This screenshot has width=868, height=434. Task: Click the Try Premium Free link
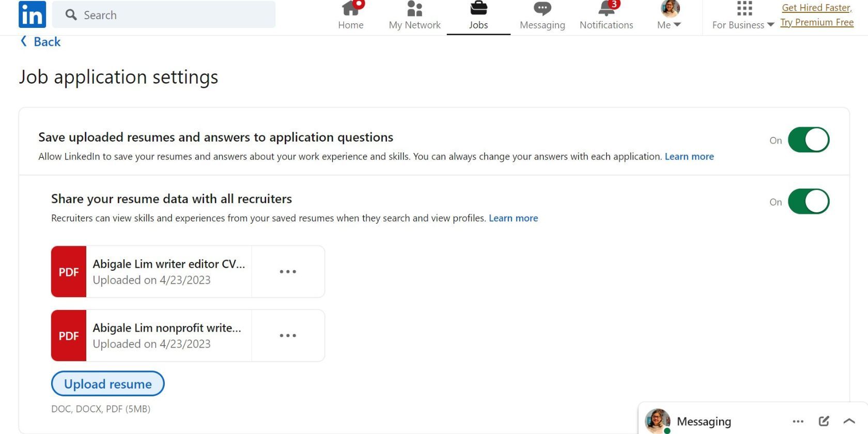(x=816, y=22)
